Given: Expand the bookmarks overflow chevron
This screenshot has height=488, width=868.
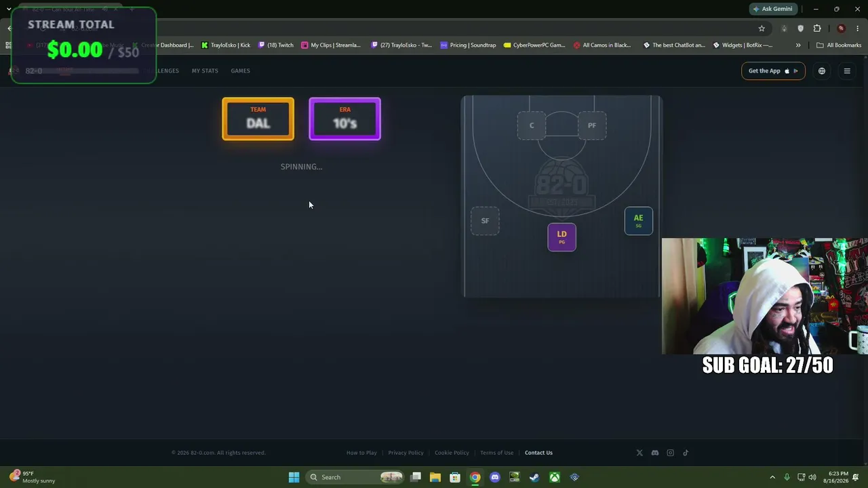Looking at the screenshot, I should (x=798, y=45).
